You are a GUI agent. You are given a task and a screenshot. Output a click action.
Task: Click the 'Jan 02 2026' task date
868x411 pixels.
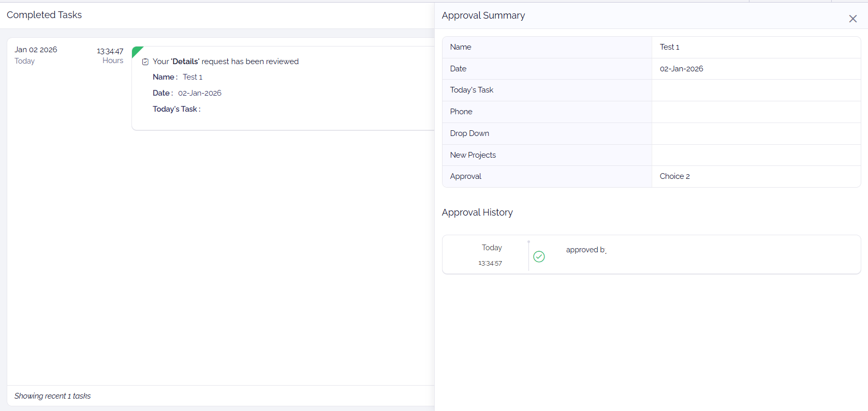(36, 50)
